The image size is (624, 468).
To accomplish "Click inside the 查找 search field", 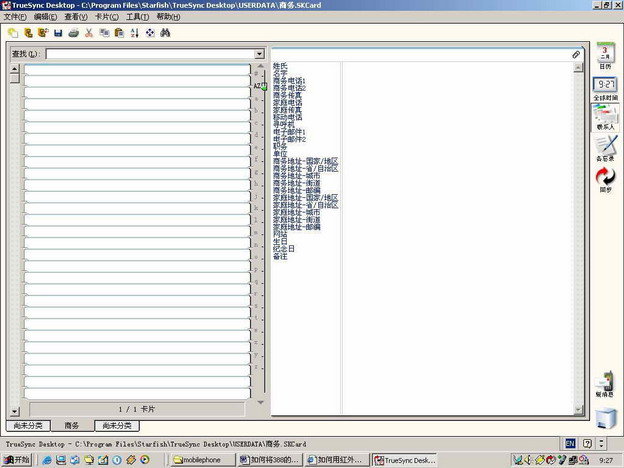I will click(x=150, y=54).
